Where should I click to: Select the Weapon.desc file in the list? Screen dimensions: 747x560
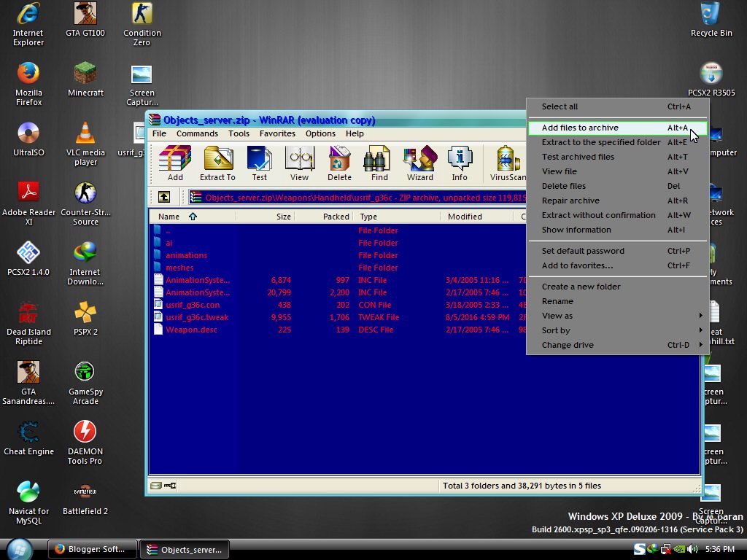pos(192,329)
